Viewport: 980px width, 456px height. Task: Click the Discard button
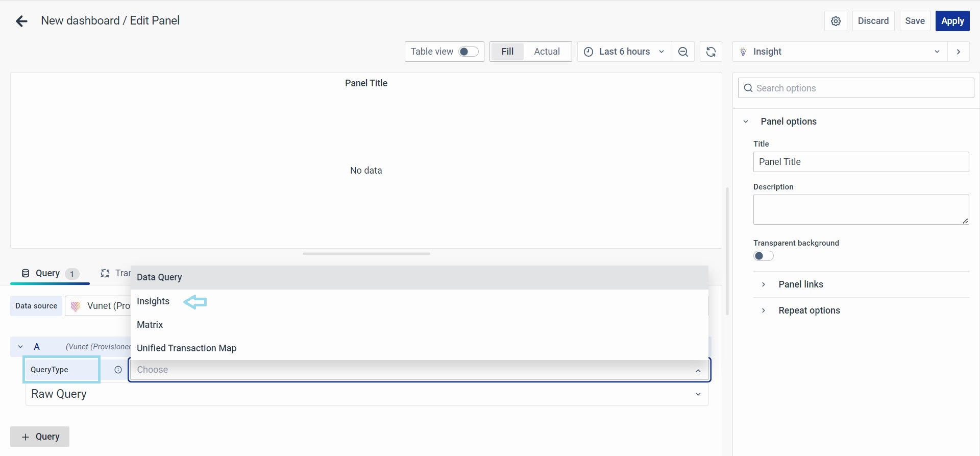click(x=873, y=21)
